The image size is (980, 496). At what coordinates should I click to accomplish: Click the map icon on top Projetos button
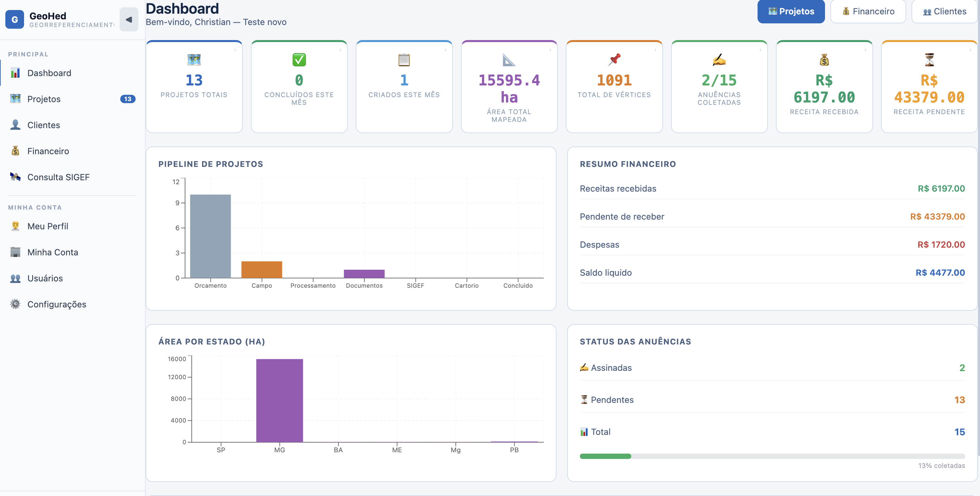click(773, 11)
